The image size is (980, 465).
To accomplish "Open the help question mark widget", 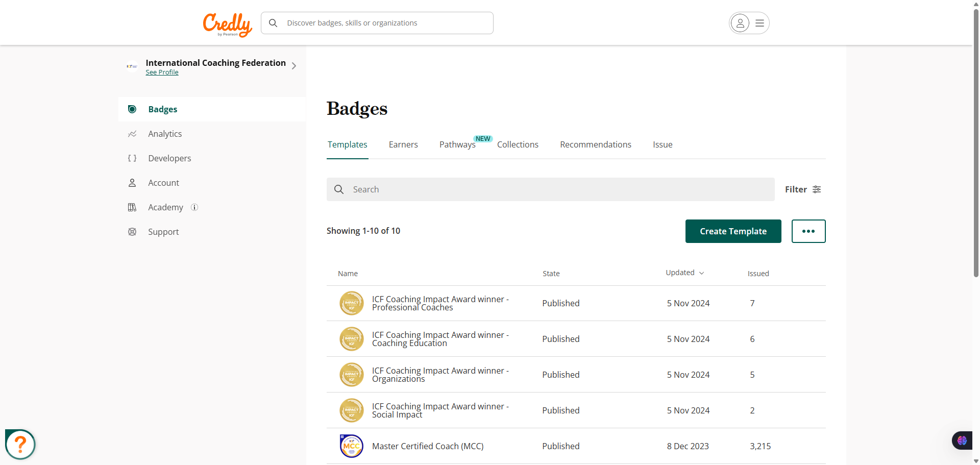I will tap(20, 445).
